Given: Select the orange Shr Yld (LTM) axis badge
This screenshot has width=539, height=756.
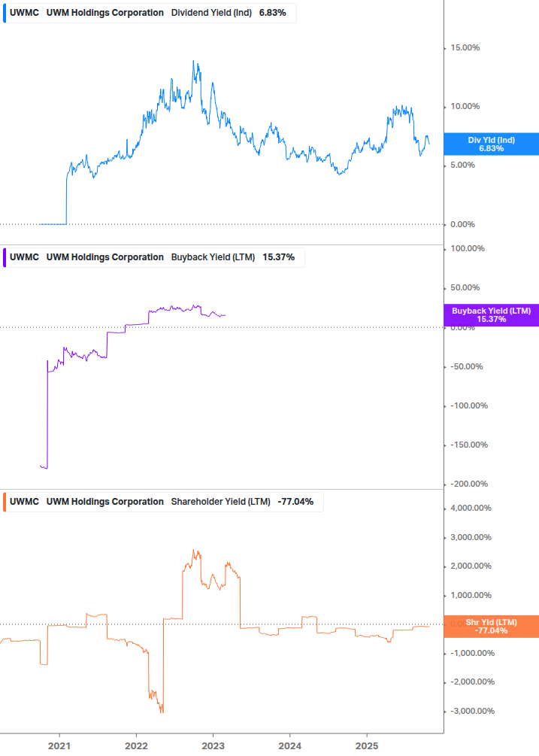Looking at the screenshot, I should (491, 626).
